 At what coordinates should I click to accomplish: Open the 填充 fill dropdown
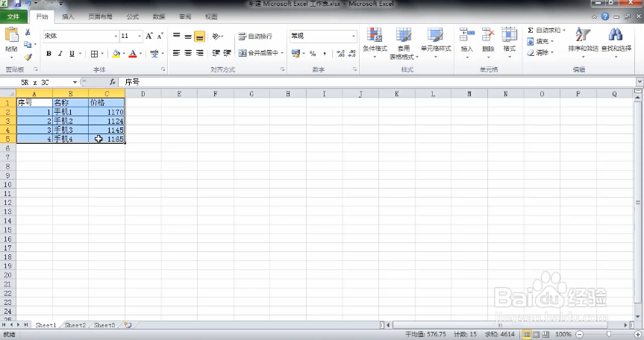click(x=540, y=42)
